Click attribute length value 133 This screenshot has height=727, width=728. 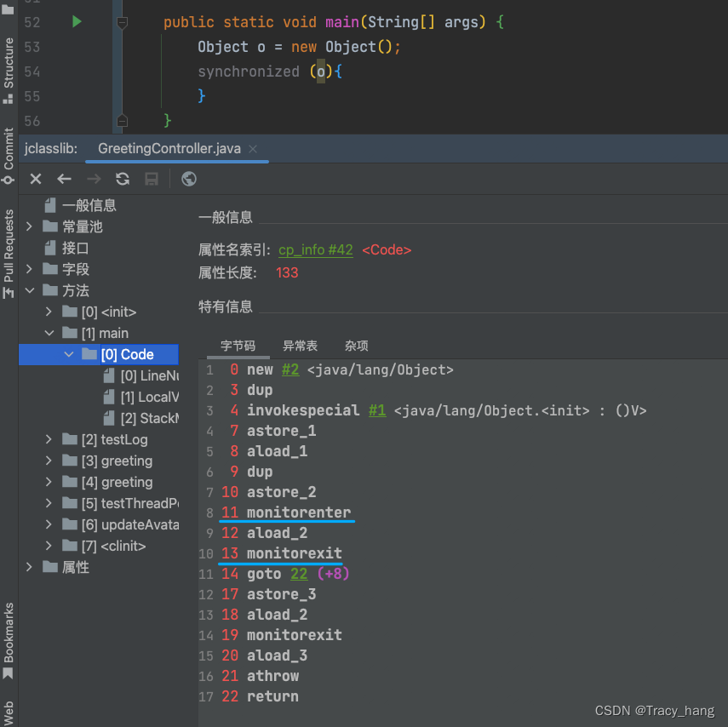(x=287, y=272)
